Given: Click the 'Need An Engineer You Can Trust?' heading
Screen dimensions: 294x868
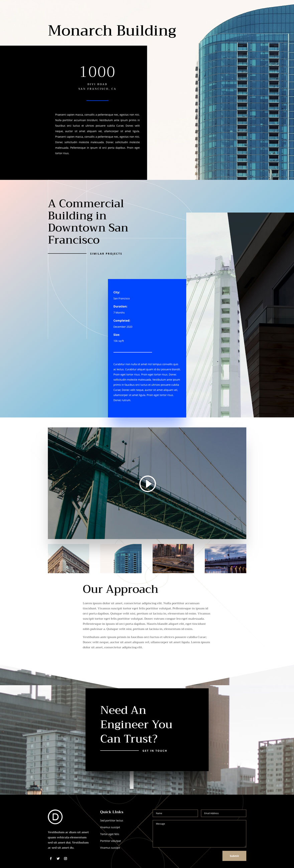Looking at the screenshot, I should point(136,724).
